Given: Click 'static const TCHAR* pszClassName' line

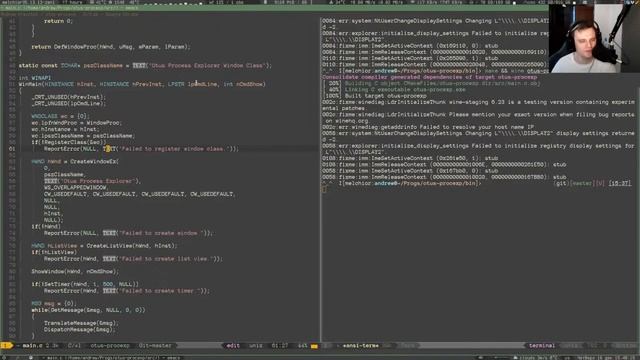Looking at the screenshot, I should click(x=145, y=66).
